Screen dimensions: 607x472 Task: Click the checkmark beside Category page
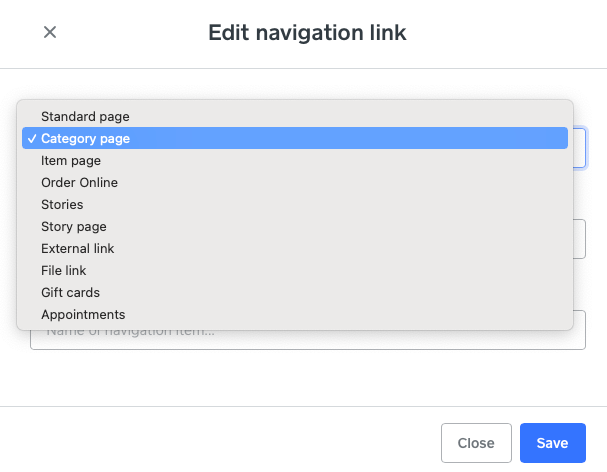[33, 139]
